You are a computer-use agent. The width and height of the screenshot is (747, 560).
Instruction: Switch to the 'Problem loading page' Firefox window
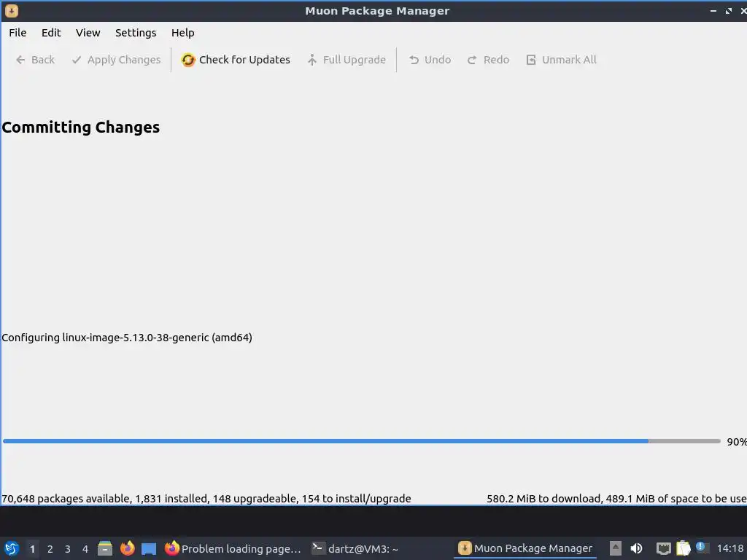233,548
